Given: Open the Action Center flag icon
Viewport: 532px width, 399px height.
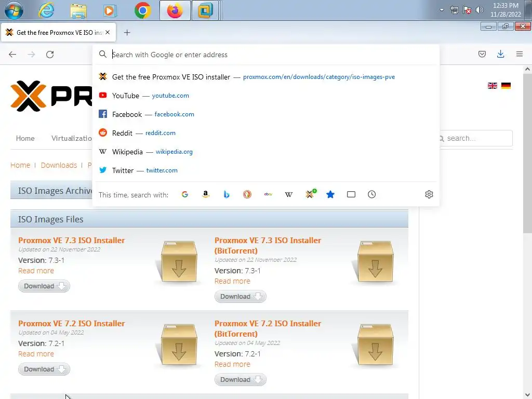Looking at the screenshot, I should pyautogui.click(x=467, y=10).
